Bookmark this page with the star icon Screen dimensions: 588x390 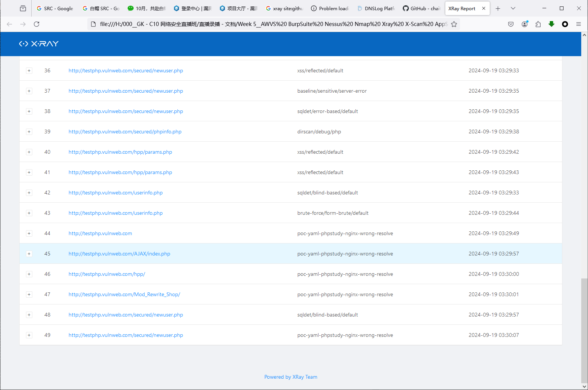click(x=454, y=24)
